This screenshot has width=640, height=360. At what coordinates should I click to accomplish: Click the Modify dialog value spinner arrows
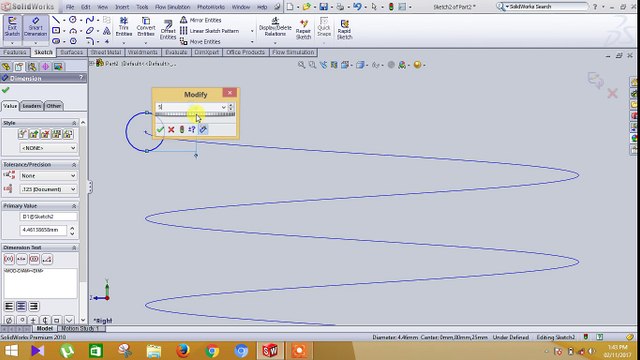coord(231,107)
